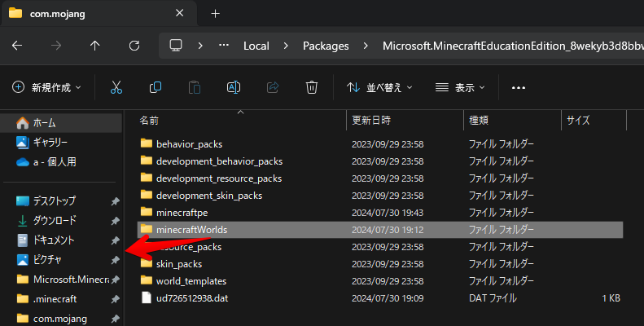Go up one folder level
644x326 pixels.
point(95,46)
